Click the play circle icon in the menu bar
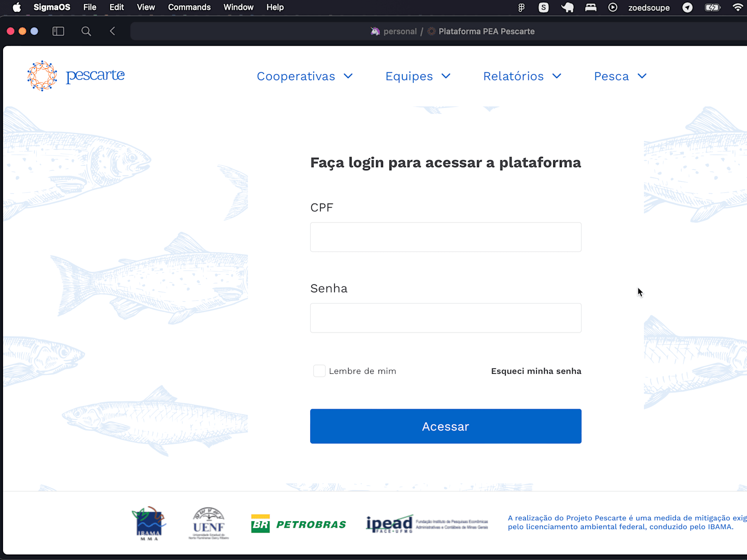This screenshot has height=560, width=747. (x=613, y=7)
